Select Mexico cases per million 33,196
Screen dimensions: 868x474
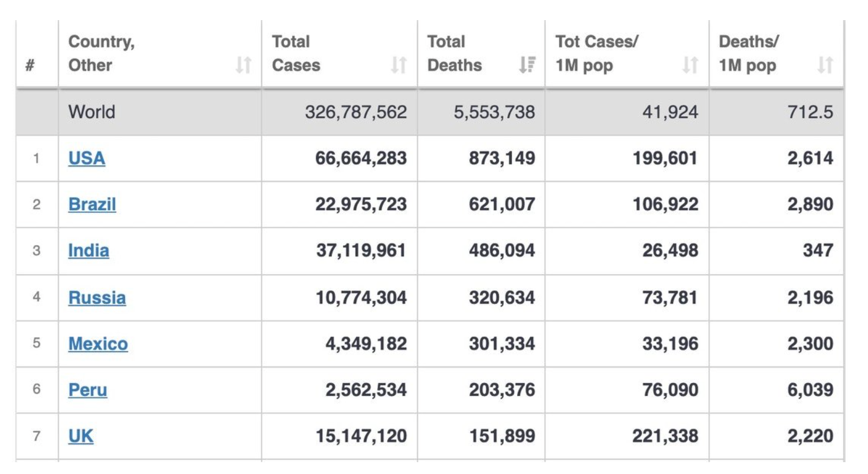(x=670, y=343)
